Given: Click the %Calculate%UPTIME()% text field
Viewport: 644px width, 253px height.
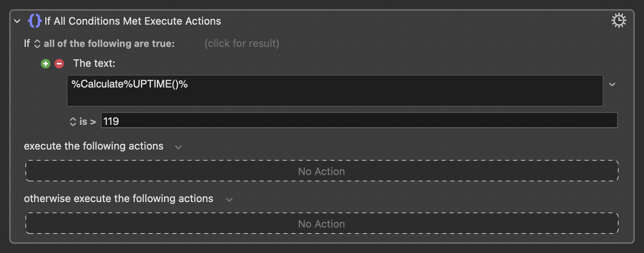Looking at the screenshot, I should tap(334, 91).
